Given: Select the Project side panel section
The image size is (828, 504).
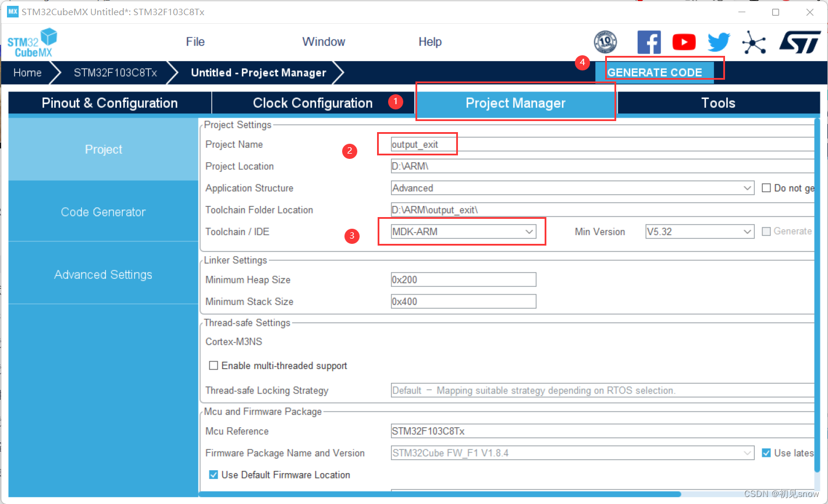Looking at the screenshot, I should [104, 150].
